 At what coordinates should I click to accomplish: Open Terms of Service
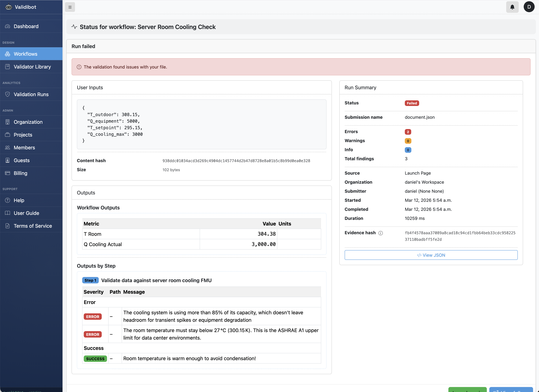(x=33, y=226)
